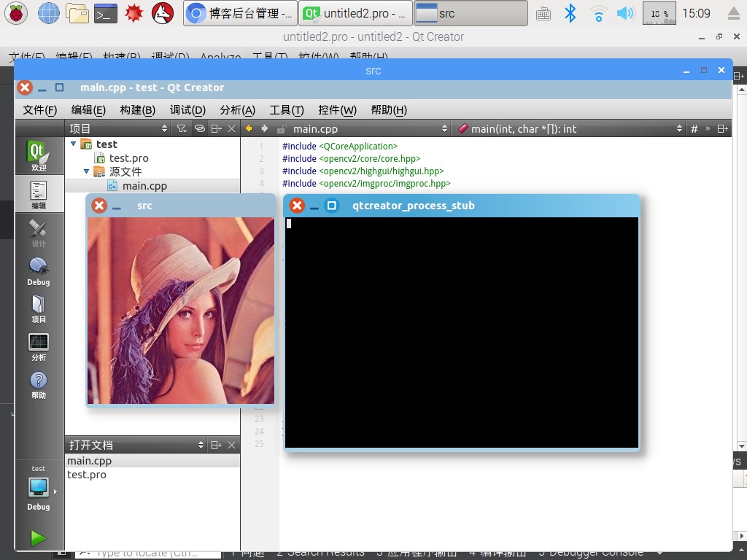
Task: Switch to the 欢迎 welcome mode
Action: pos(39,156)
